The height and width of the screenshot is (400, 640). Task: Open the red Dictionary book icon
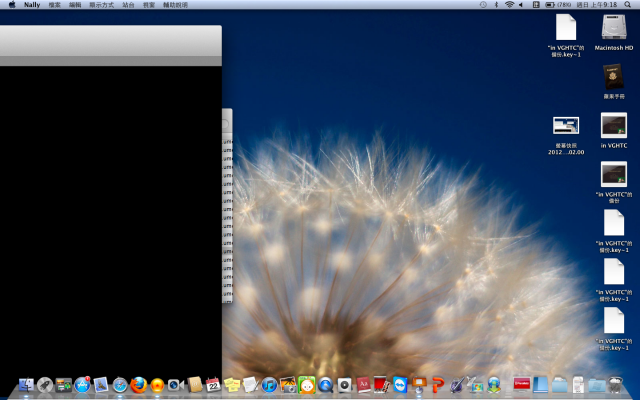pos(363,384)
